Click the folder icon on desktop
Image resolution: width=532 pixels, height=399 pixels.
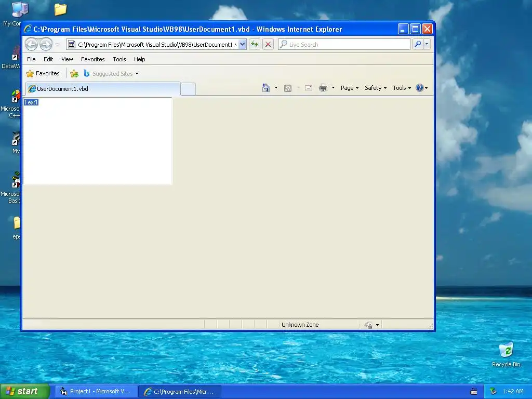click(60, 9)
